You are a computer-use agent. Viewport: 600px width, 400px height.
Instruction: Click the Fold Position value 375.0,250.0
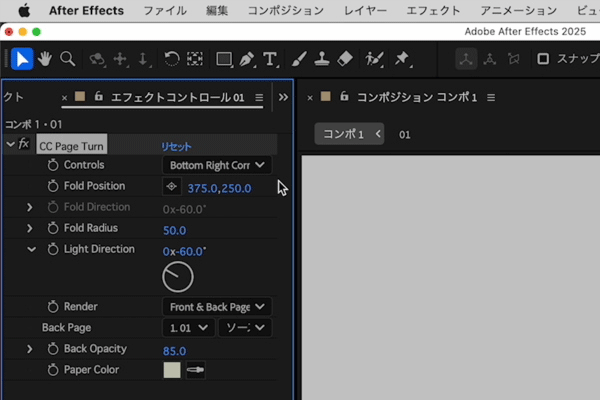point(219,188)
